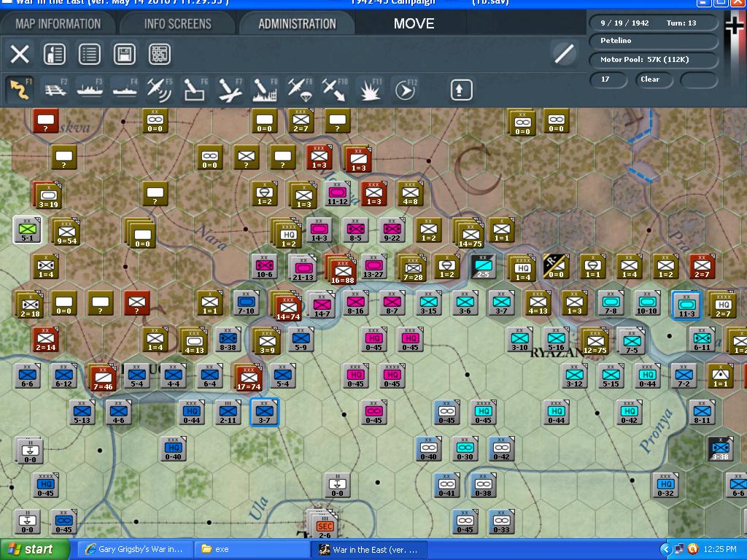Select the Soviet 17=74 infantry stack
This screenshot has height=560, width=747.
[248, 377]
